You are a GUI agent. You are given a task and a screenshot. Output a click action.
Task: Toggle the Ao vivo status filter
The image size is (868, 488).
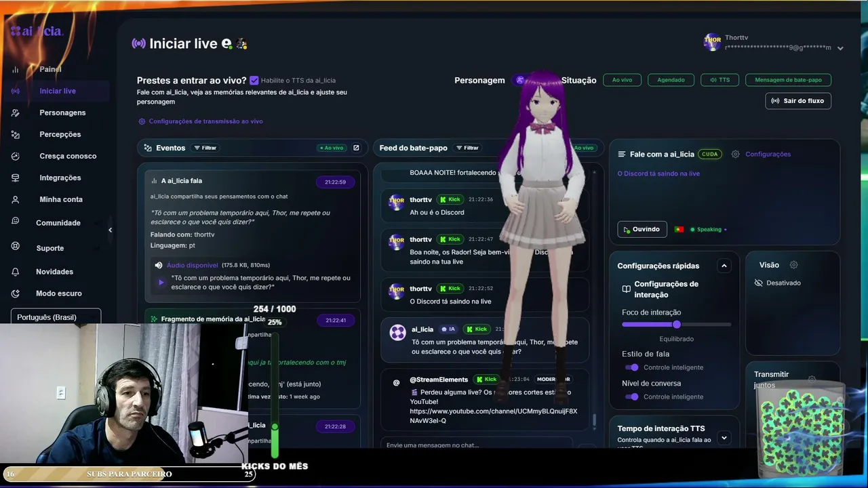coord(622,80)
